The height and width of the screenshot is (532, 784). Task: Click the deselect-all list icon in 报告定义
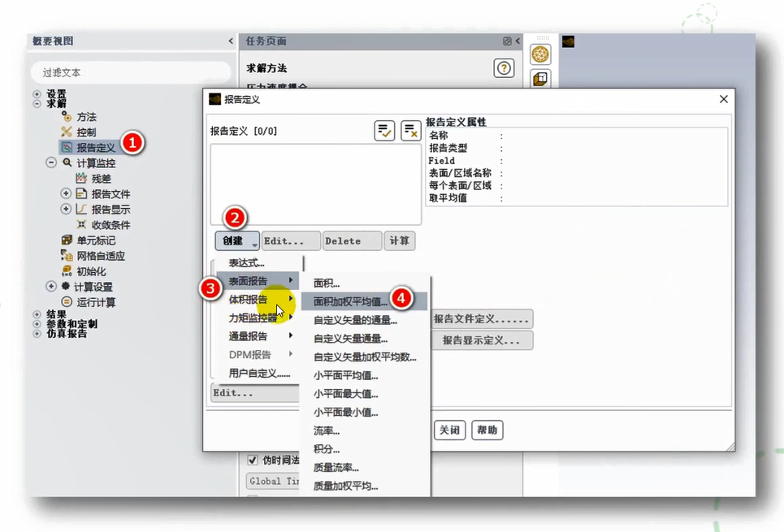411,130
